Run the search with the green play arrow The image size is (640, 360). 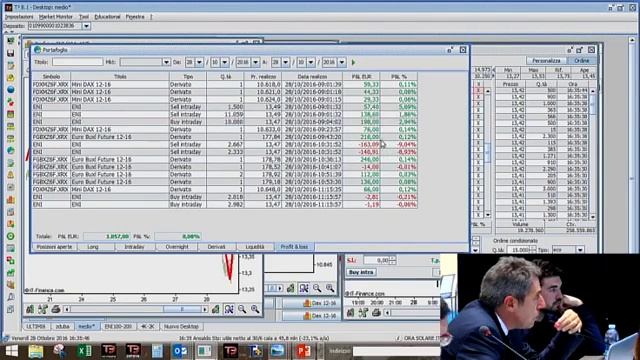(353, 62)
